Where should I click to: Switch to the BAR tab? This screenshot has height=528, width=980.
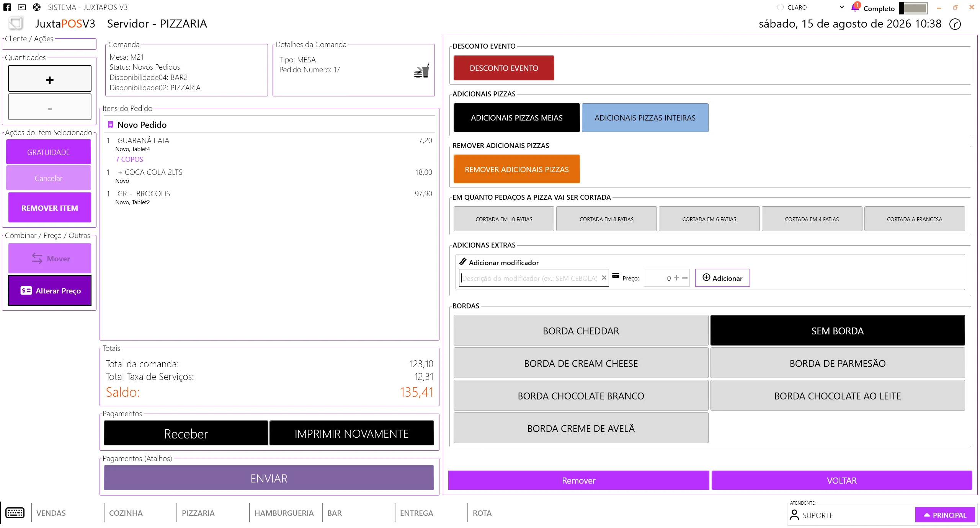(335, 513)
